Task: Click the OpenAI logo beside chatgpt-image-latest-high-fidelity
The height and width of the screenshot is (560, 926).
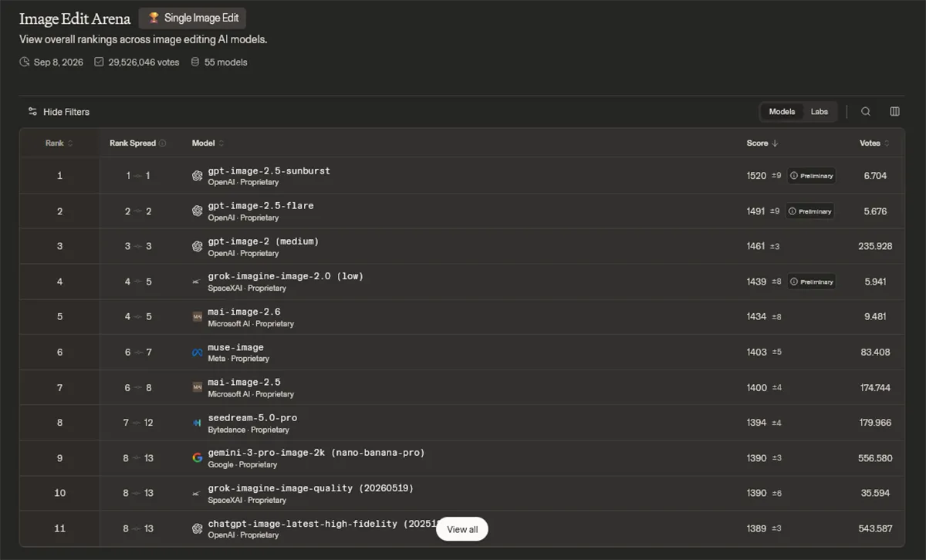Action: [x=198, y=528]
